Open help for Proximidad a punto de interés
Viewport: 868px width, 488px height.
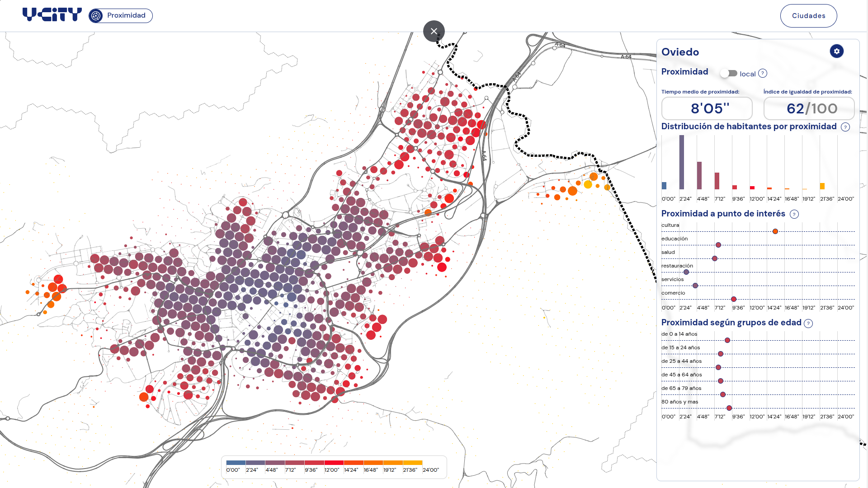794,214
